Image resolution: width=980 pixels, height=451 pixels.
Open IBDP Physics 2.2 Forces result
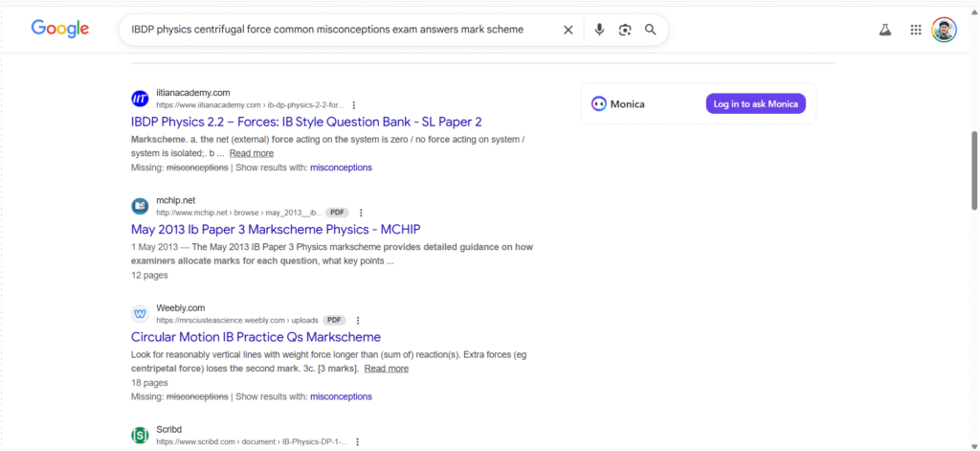point(306,122)
